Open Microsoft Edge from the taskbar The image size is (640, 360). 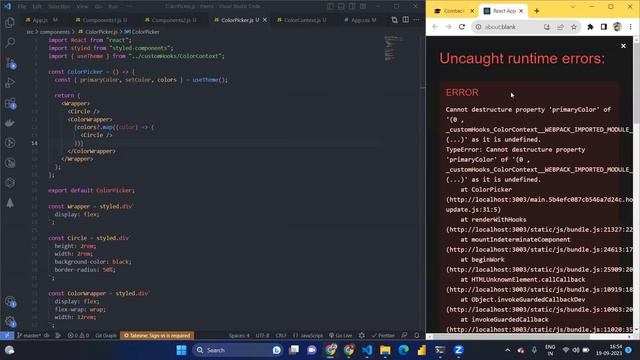404,350
